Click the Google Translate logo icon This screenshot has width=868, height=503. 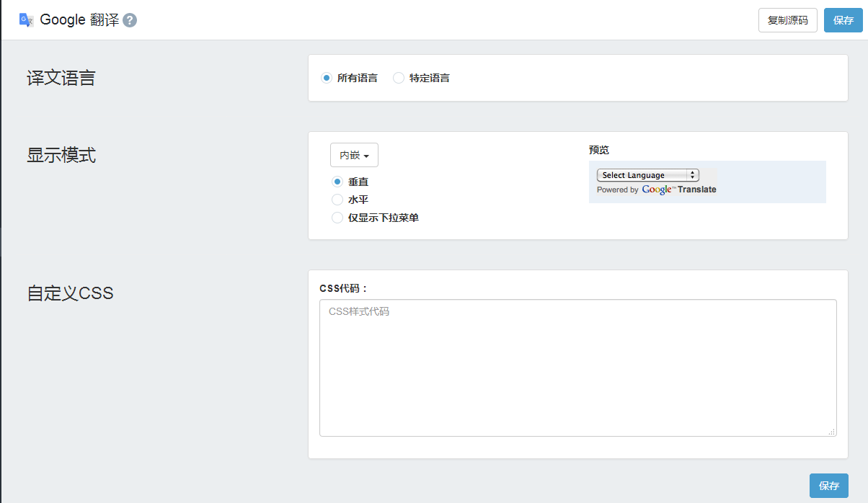[27, 20]
